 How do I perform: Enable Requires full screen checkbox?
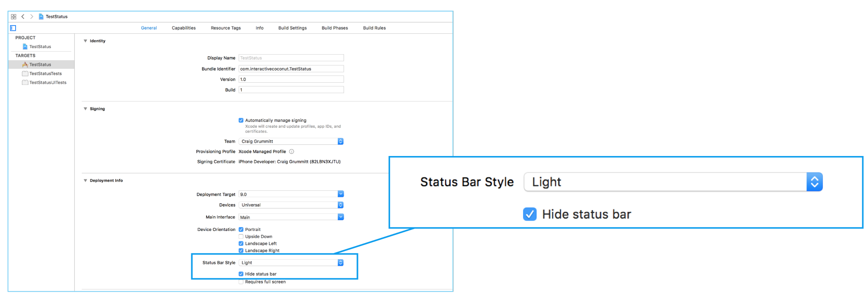(x=241, y=282)
